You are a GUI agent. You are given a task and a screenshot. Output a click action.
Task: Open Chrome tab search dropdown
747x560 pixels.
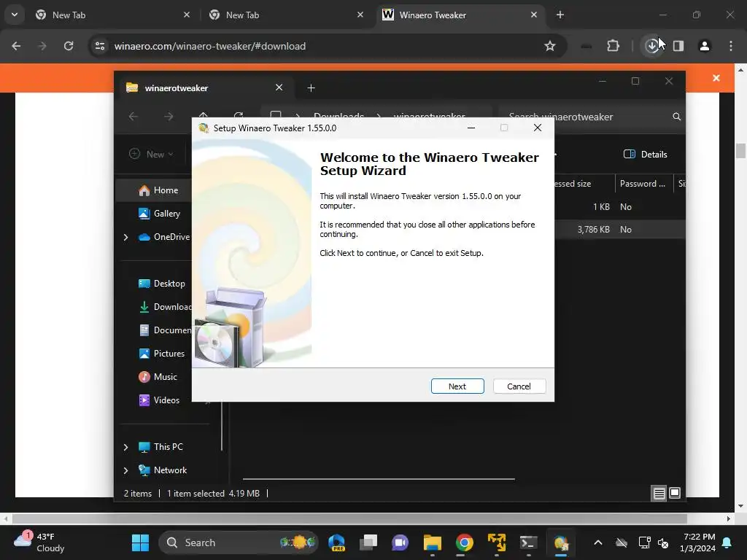click(x=15, y=15)
